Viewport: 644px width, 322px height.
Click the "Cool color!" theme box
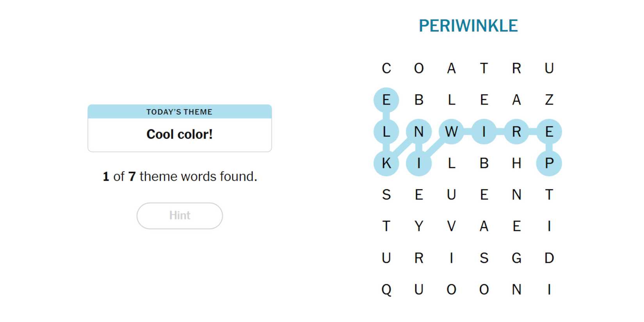click(x=180, y=134)
